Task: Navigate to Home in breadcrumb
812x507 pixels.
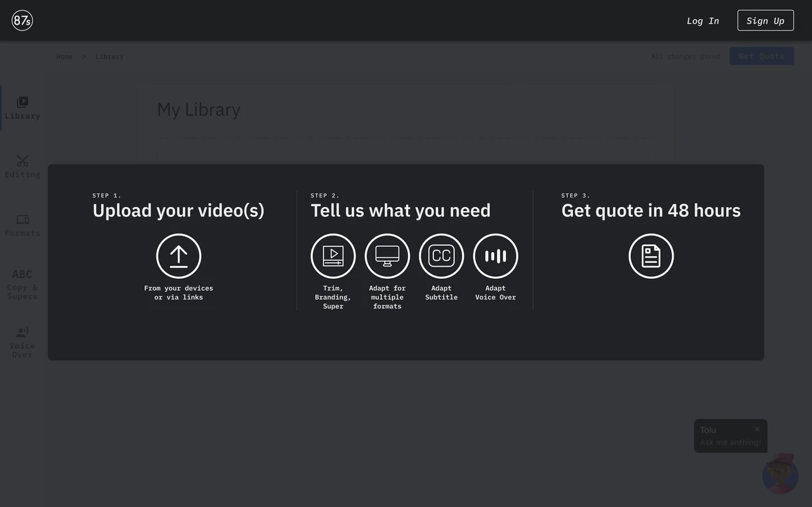Action: pos(65,57)
